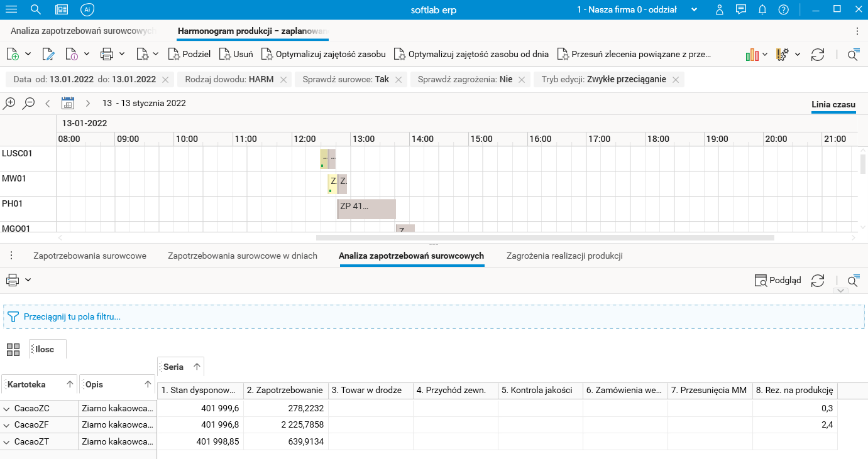Show notifications bell
The height and width of the screenshot is (459, 868).
762,9
